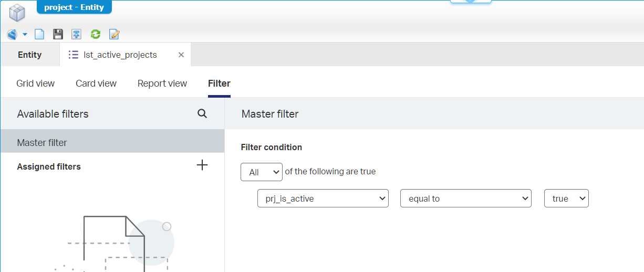Screen dimensions: 644x272
Task: Switch to Card view
Action: click(96, 83)
